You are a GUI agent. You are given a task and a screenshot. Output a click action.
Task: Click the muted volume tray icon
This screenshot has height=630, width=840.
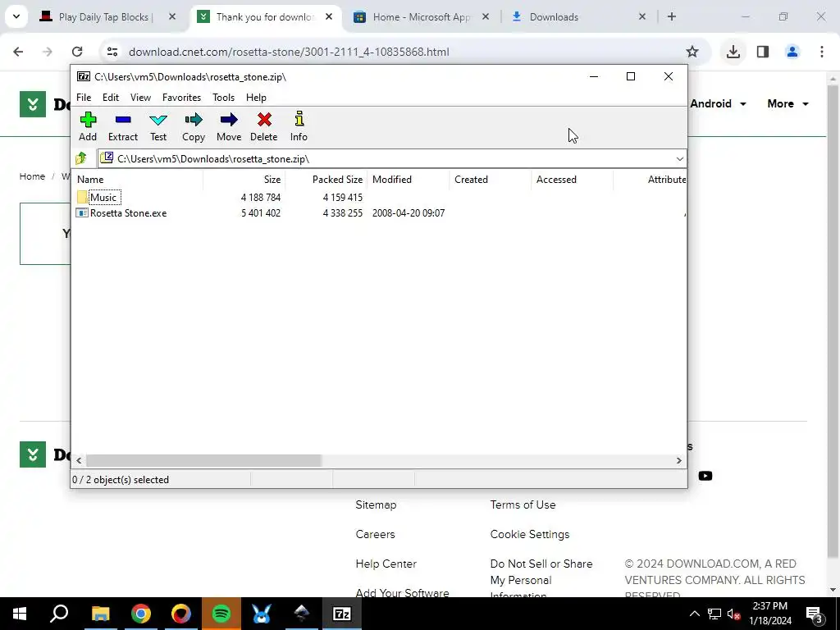734,614
